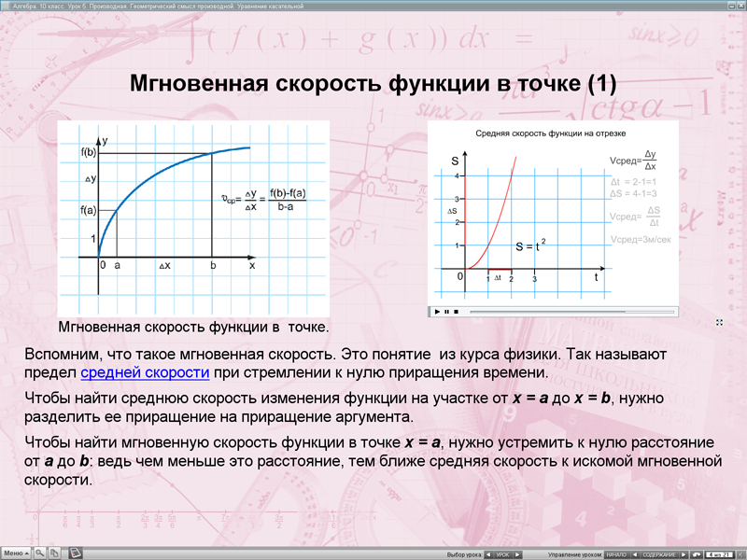Expand the Меню popup with its arrow
This screenshot has height=560, width=747.
click(25, 553)
